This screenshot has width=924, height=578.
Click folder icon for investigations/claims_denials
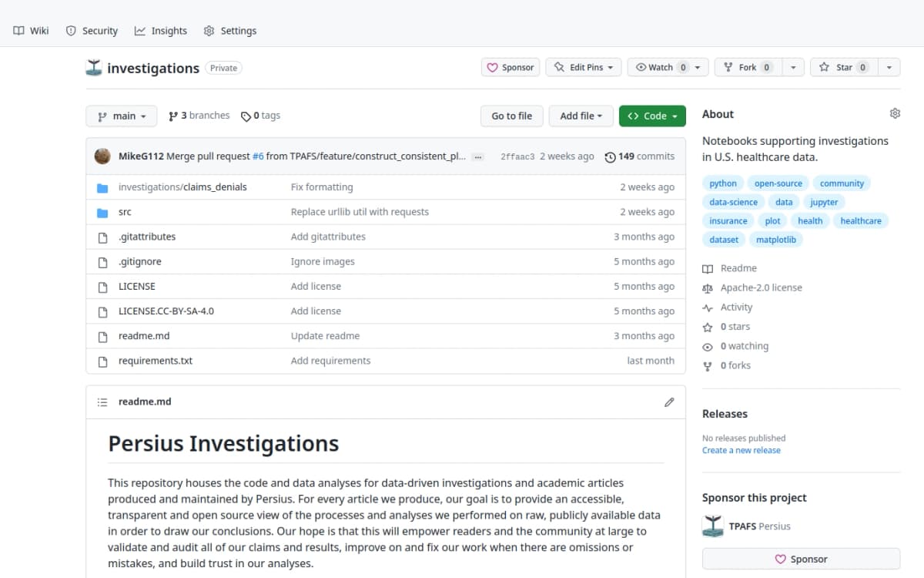102,187
